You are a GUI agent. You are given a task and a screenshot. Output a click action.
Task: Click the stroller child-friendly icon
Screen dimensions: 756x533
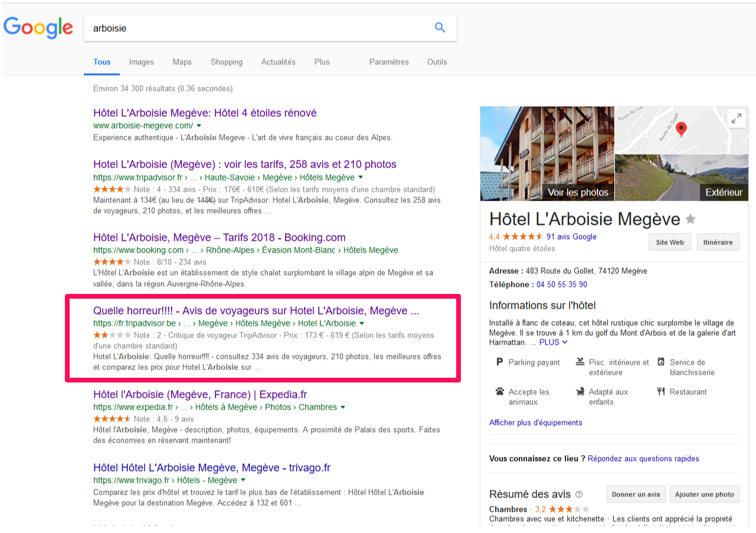click(x=580, y=391)
